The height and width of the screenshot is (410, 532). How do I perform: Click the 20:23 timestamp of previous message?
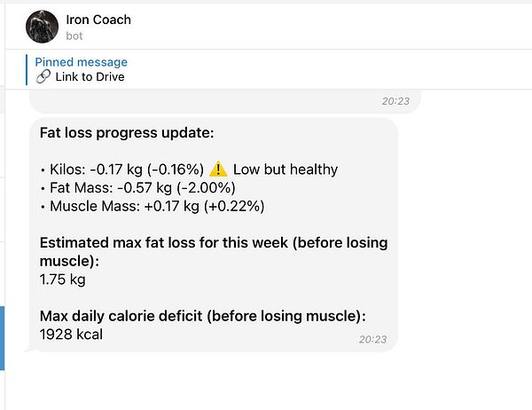395,101
